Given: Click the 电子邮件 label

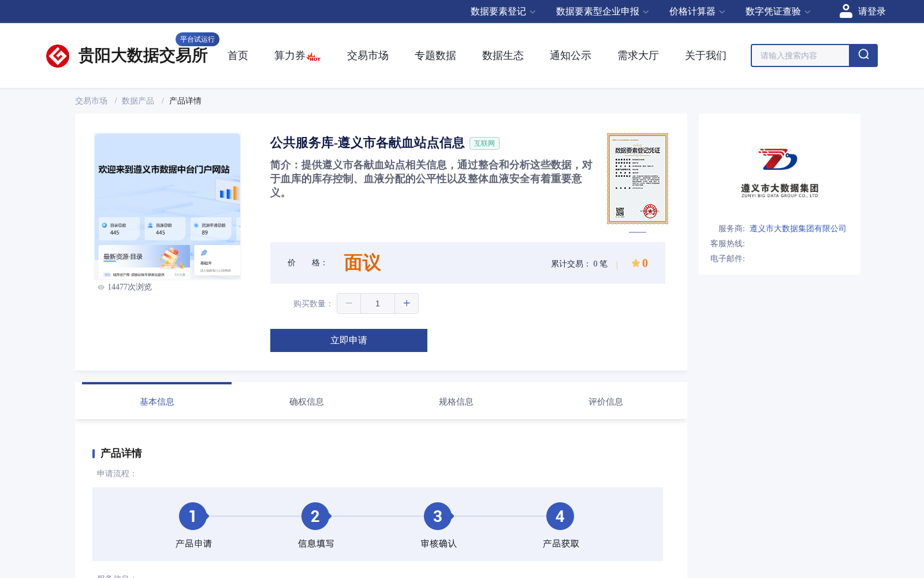Looking at the screenshot, I should [x=728, y=258].
